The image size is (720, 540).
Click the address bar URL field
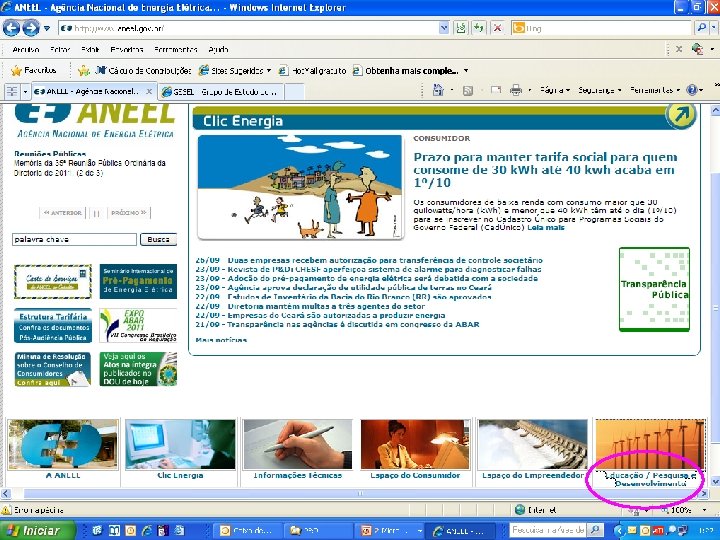click(249, 28)
